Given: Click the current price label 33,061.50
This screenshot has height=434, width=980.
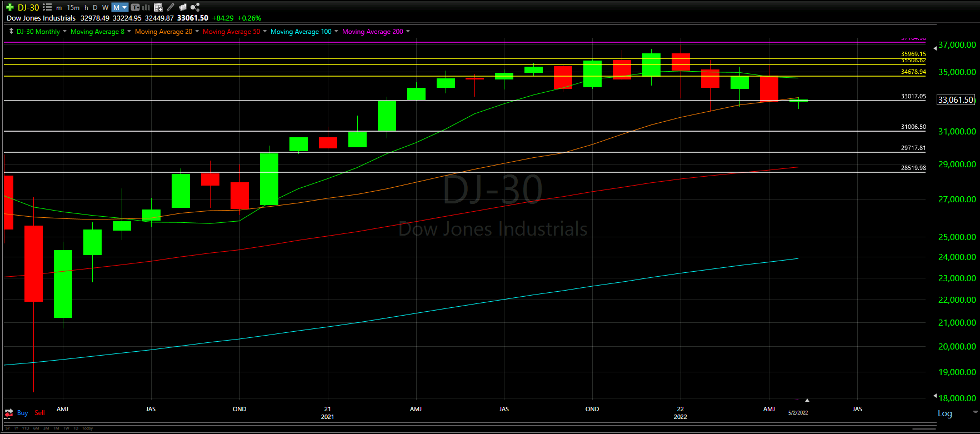Looking at the screenshot, I should pyautogui.click(x=956, y=100).
